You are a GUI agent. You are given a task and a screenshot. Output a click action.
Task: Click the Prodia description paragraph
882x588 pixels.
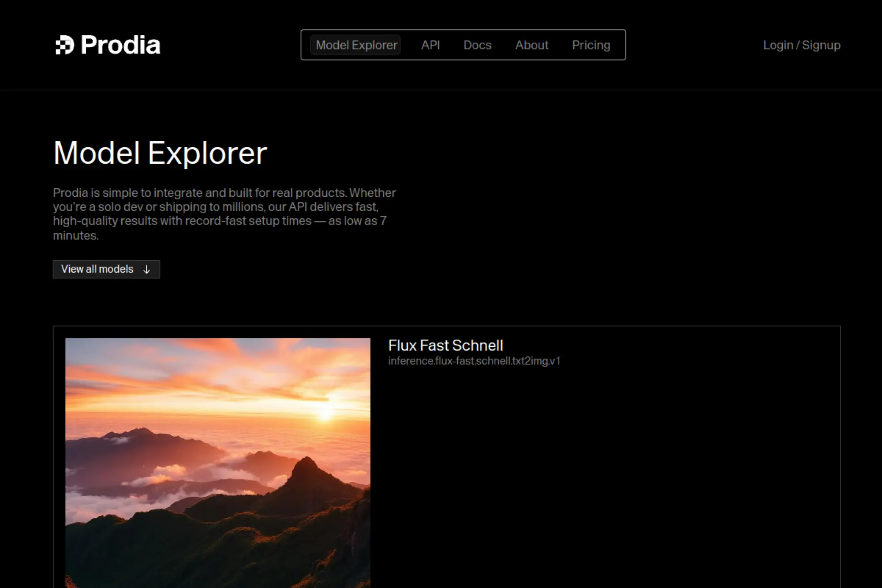(x=224, y=213)
